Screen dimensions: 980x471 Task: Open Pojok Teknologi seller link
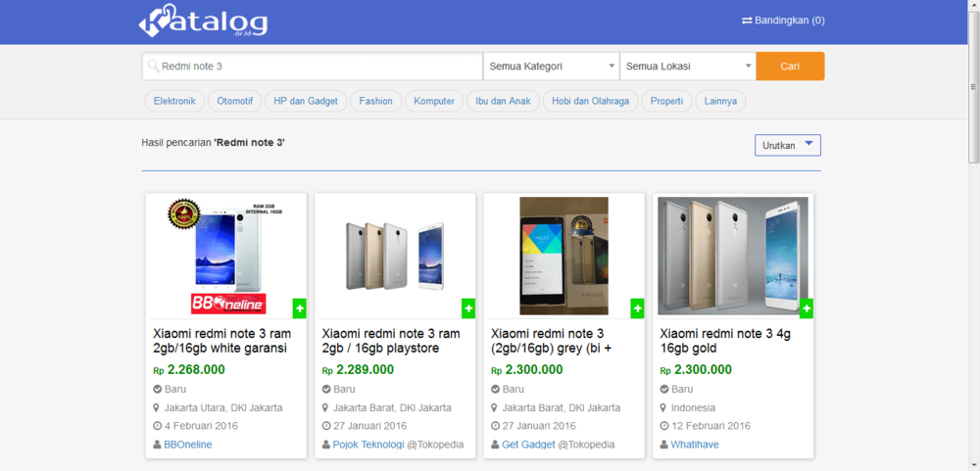pos(368,445)
